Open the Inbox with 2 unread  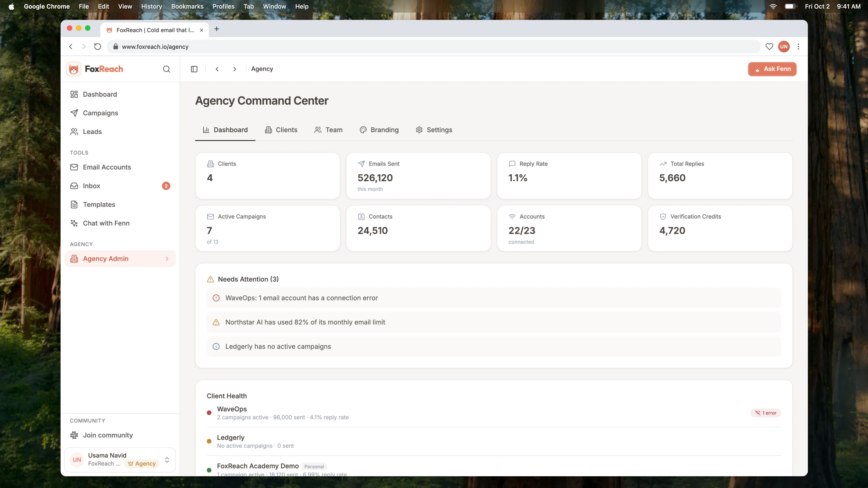(120, 186)
